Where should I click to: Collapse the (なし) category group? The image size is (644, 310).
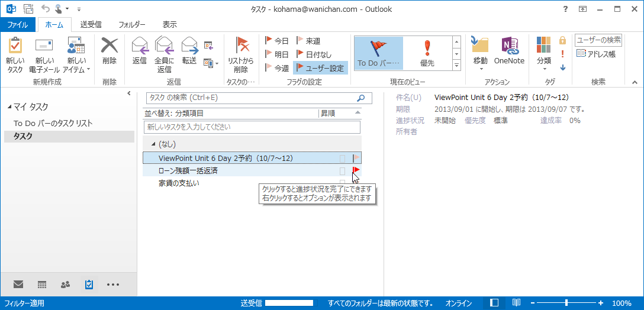[153, 144]
